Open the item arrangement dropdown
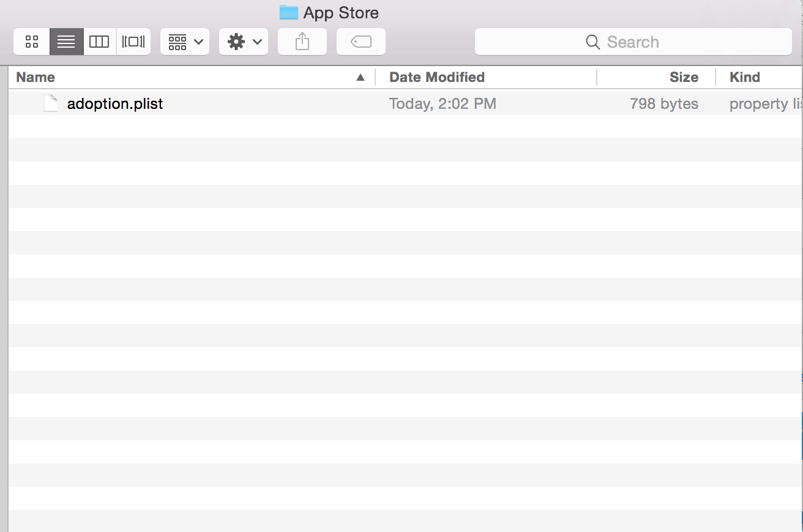Screen dimensions: 803x532 point(185,42)
